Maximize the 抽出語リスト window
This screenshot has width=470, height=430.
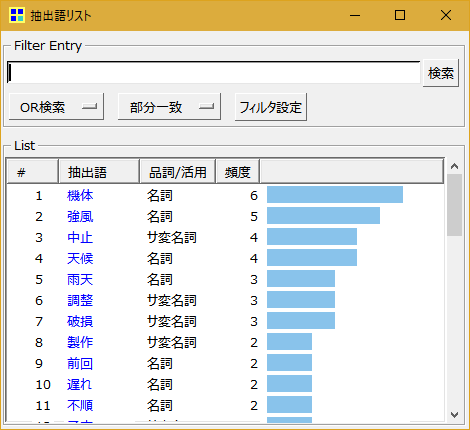[400, 15]
